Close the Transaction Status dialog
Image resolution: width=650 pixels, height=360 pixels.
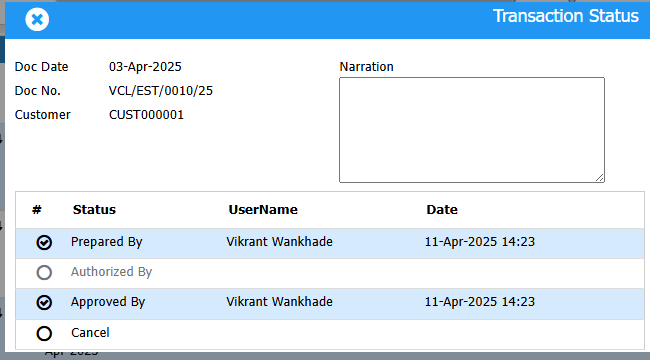(x=37, y=19)
